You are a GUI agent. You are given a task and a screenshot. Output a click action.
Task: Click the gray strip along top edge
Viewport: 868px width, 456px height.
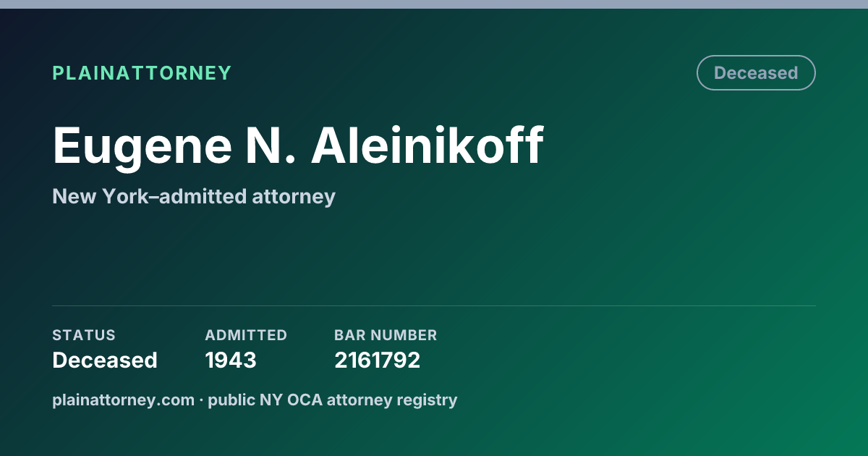[x=434, y=4]
